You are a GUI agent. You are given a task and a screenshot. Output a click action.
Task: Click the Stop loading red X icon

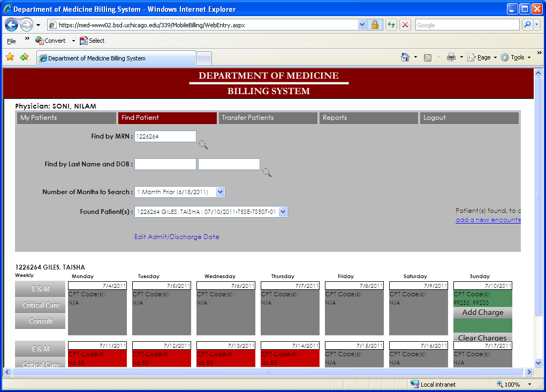pos(405,25)
